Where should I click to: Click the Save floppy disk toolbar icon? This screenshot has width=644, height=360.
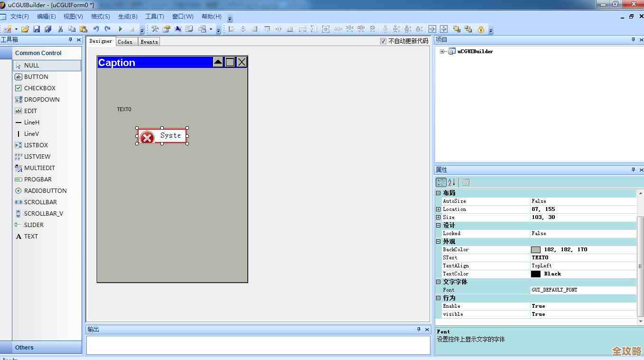[x=37, y=29]
